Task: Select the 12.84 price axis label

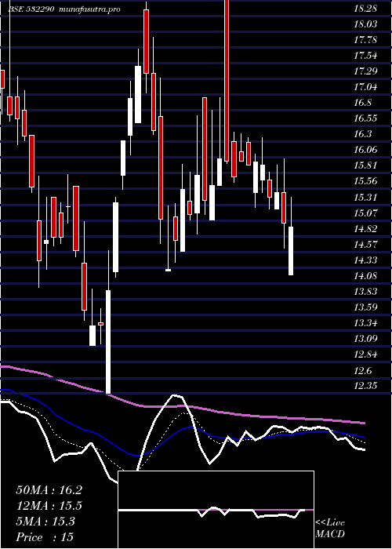Action: point(365,354)
